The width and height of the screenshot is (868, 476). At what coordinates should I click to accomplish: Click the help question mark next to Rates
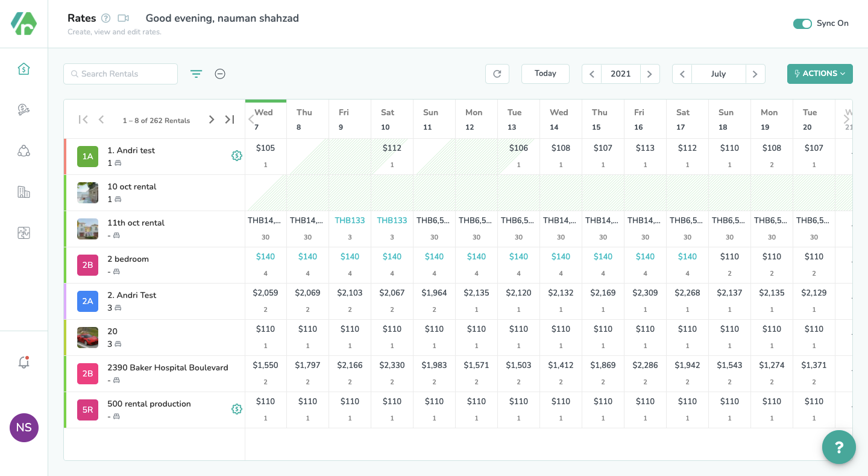click(x=106, y=18)
